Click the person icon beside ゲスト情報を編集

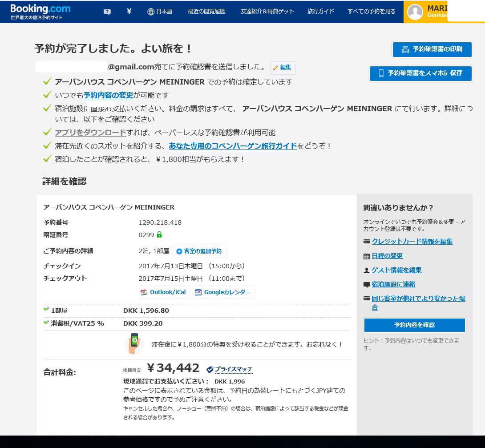(x=367, y=270)
